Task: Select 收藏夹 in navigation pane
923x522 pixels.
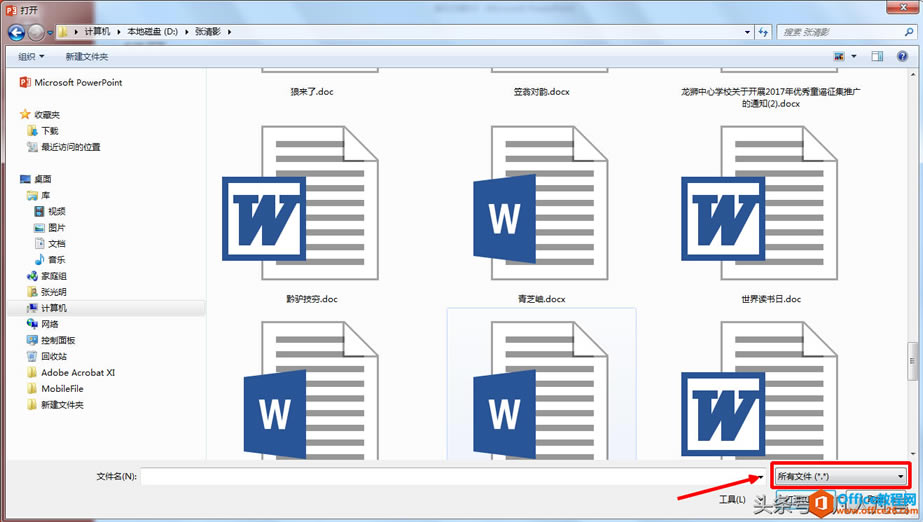Action: coord(41,114)
